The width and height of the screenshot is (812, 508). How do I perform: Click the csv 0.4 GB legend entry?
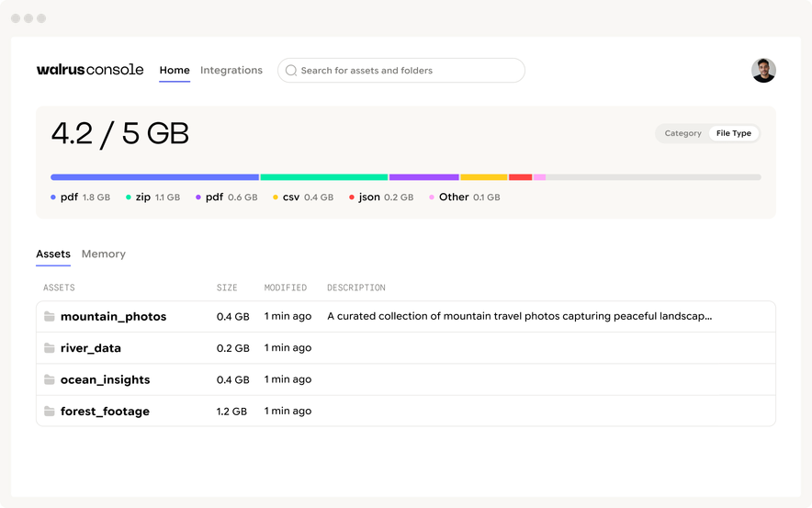[x=303, y=198]
